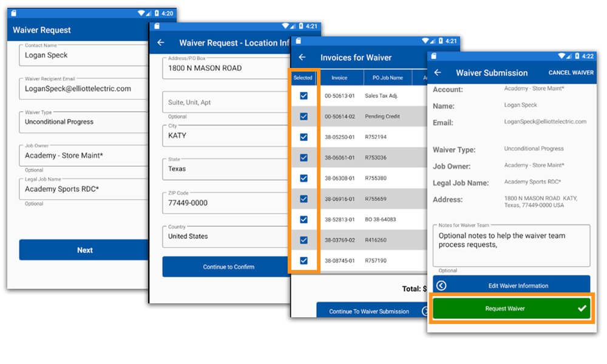607x364 pixels.
Task: Open the State field showing Texas
Action: pyautogui.click(x=225, y=169)
